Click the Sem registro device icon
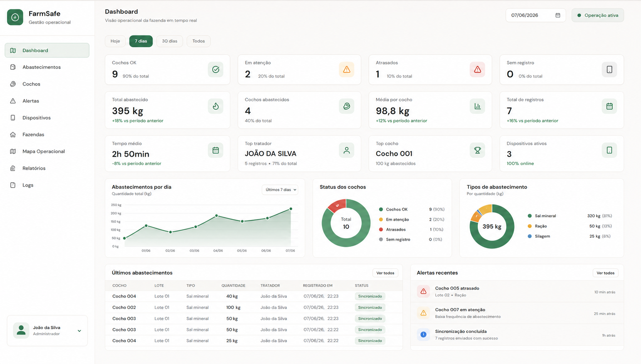The height and width of the screenshot is (364, 641). coord(609,70)
